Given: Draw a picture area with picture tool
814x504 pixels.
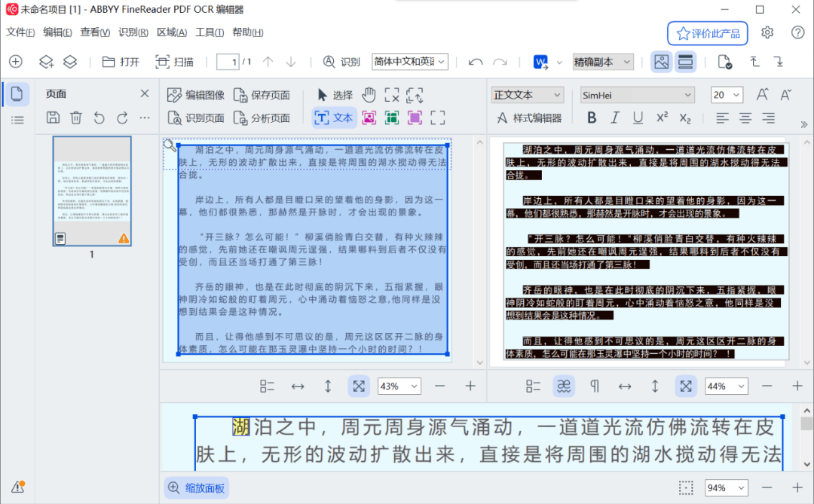Looking at the screenshot, I should pos(369,118).
